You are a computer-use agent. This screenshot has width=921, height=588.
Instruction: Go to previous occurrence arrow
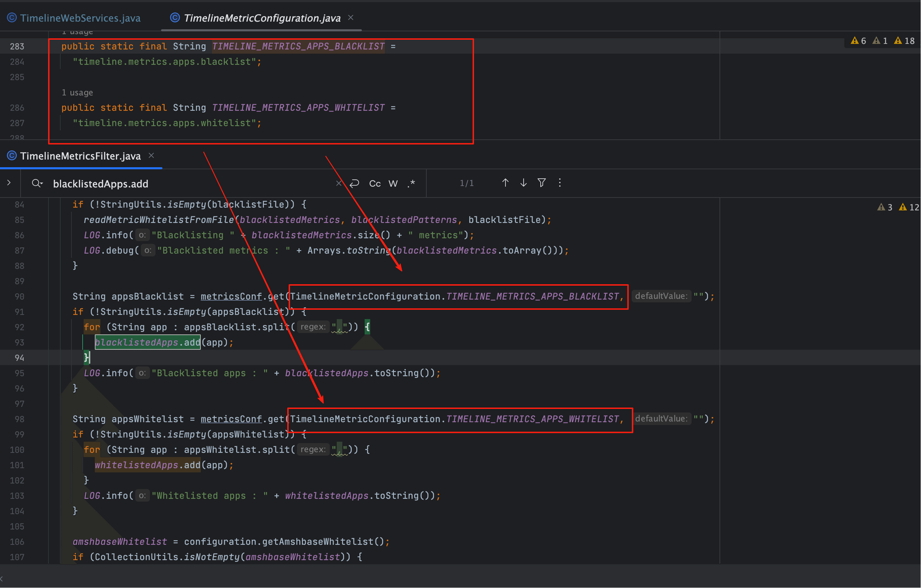505,183
